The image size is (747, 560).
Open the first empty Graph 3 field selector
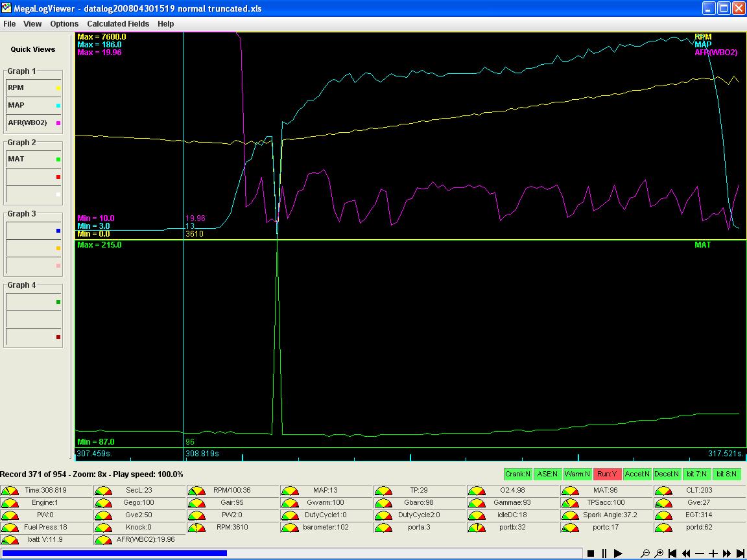coord(34,230)
